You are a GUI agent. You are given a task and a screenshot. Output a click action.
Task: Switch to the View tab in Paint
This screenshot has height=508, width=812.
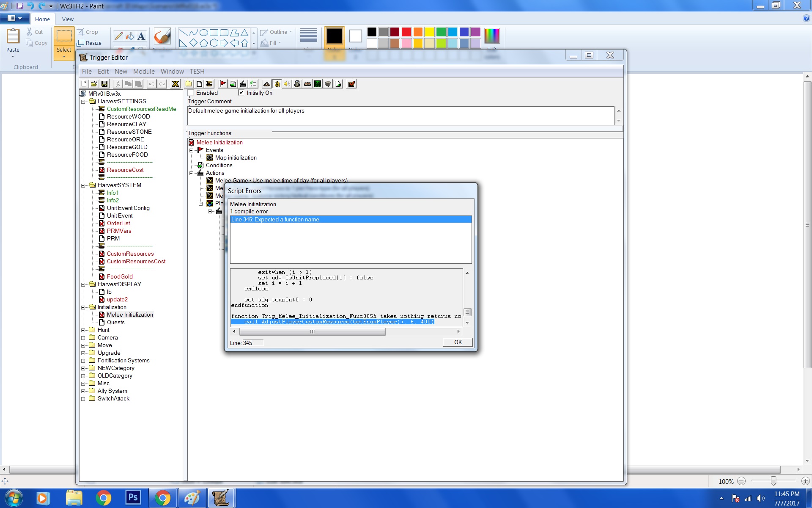[x=68, y=19]
